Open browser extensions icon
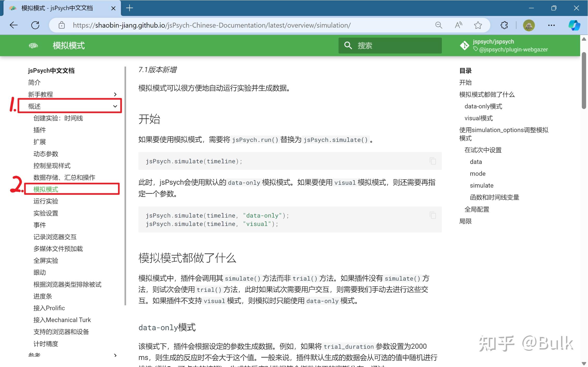Image resolution: width=588 pixels, height=367 pixels. tap(504, 25)
